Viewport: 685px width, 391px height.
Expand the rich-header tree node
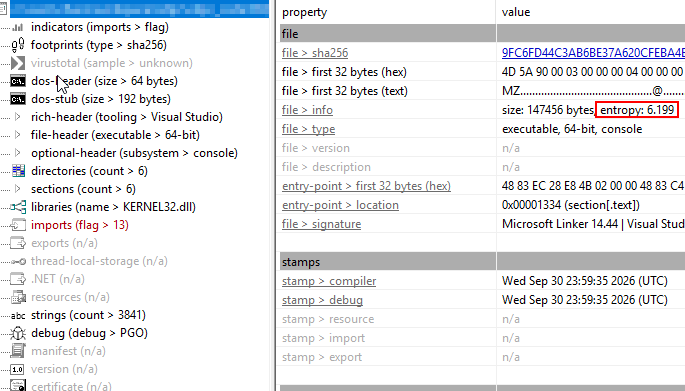[x=17, y=117]
